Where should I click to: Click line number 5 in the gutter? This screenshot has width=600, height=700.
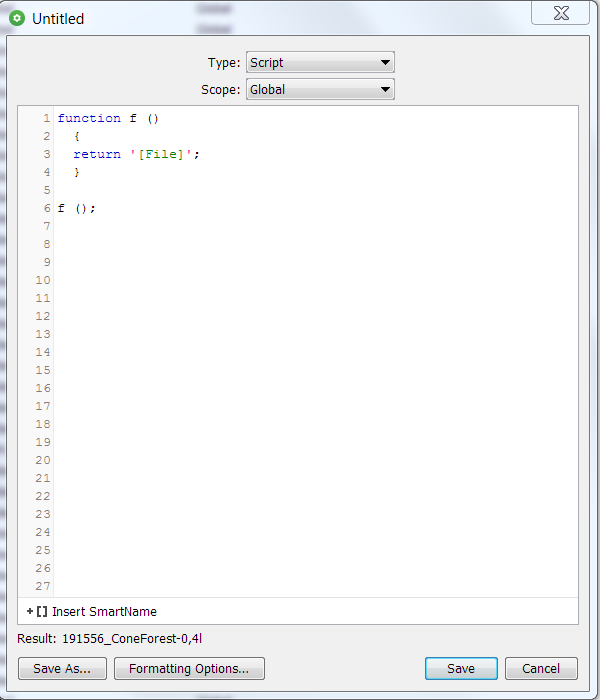coord(47,190)
